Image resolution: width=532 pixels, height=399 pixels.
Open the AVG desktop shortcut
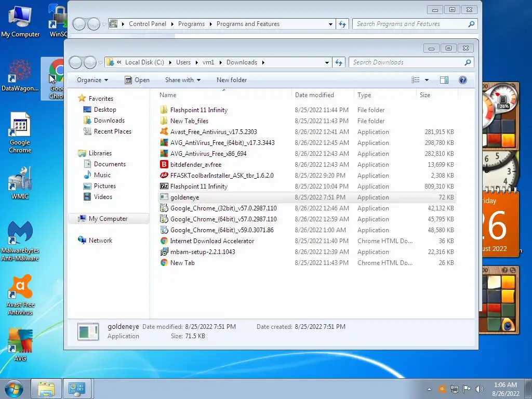(x=20, y=345)
